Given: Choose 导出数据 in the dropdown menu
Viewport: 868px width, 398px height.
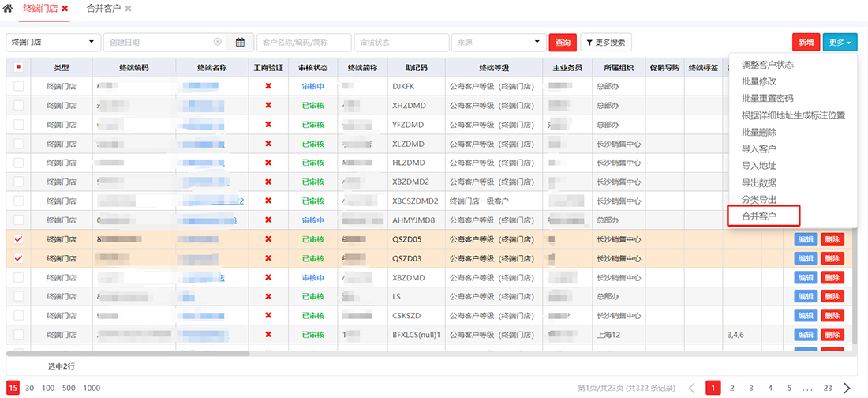Looking at the screenshot, I should (759, 182).
